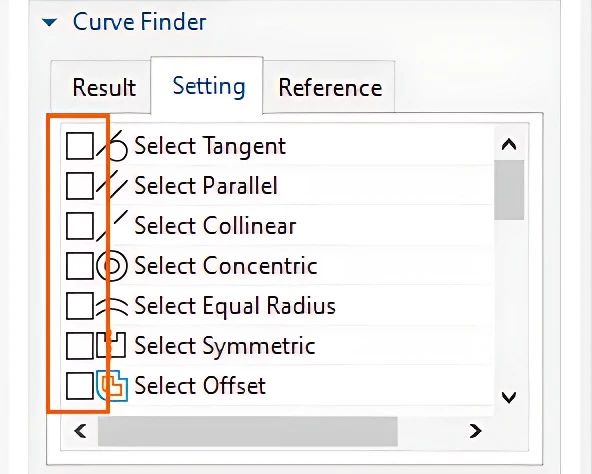Viewport: 592px width, 474px height.
Task: Click the Select Tangent icon
Action: 112,146
